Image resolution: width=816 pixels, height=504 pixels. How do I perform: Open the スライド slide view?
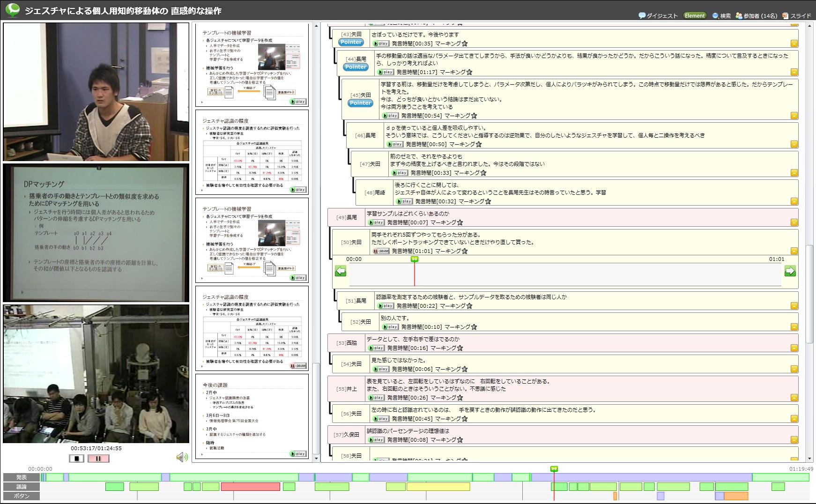pyautogui.click(x=797, y=15)
